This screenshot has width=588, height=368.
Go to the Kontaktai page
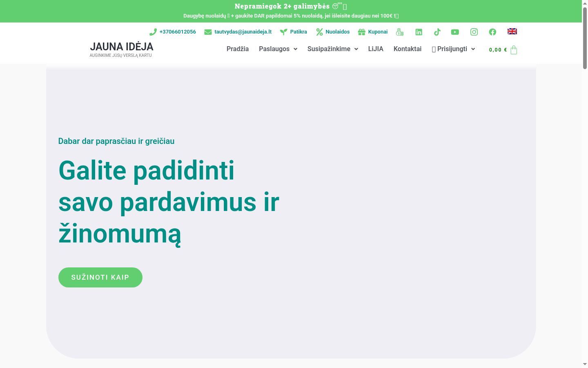(x=408, y=49)
